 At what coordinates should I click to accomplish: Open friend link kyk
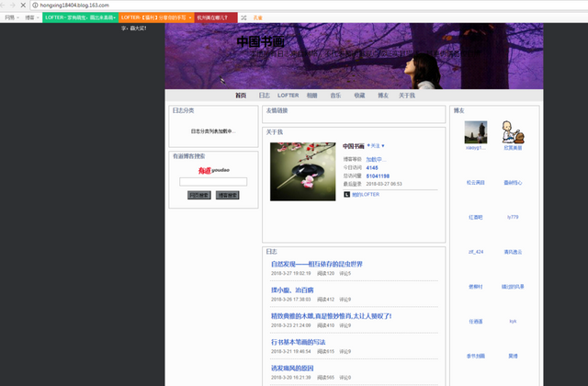[513, 322]
